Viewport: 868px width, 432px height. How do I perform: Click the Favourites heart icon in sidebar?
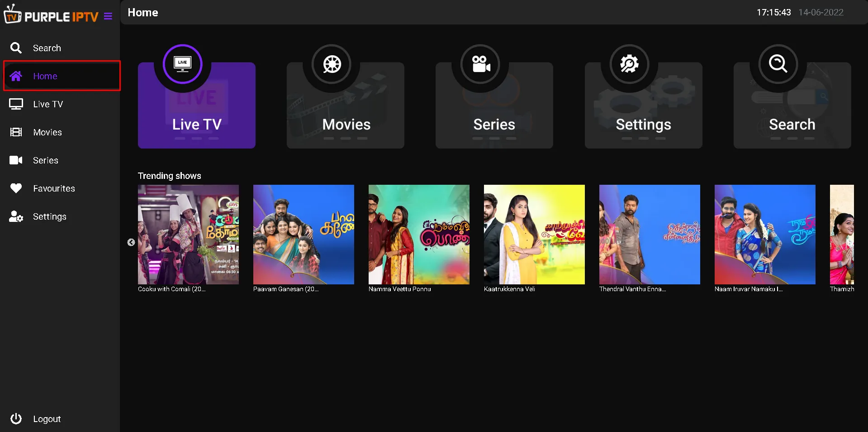pyautogui.click(x=16, y=188)
